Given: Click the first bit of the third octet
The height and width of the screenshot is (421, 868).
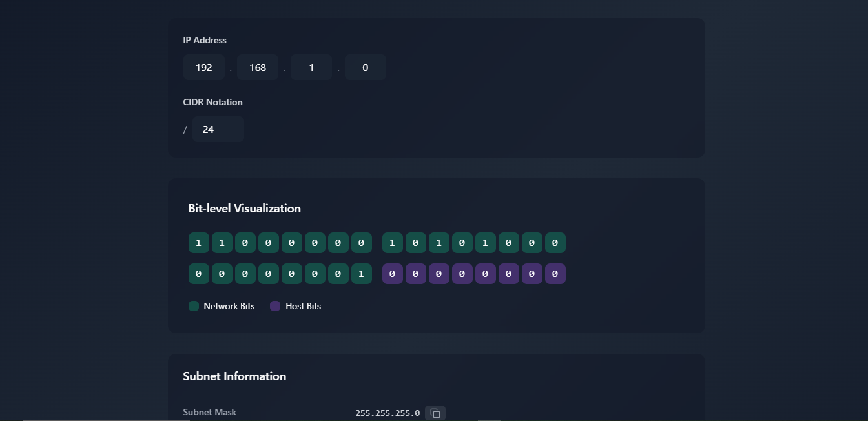Looking at the screenshot, I should 199,274.
